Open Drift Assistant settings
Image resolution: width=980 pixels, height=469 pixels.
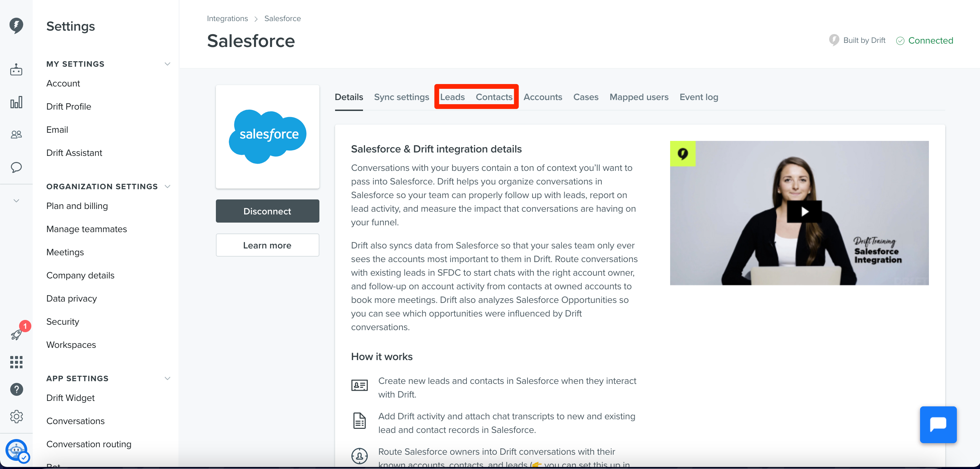tap(74, 153)
